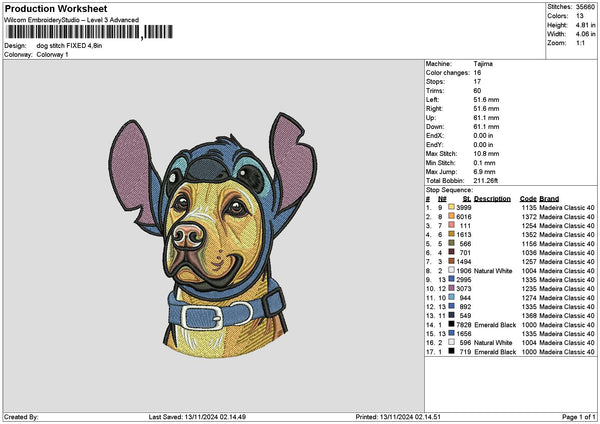Select the light blue swatch in stop 11
Screen dimensions: 600x424
click(x=451, y=297)
